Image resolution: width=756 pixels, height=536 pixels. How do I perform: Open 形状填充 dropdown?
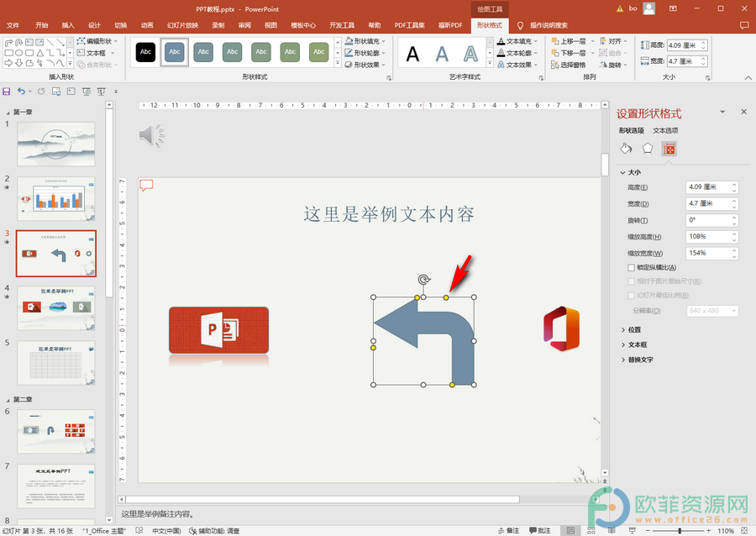coord(365,41)
